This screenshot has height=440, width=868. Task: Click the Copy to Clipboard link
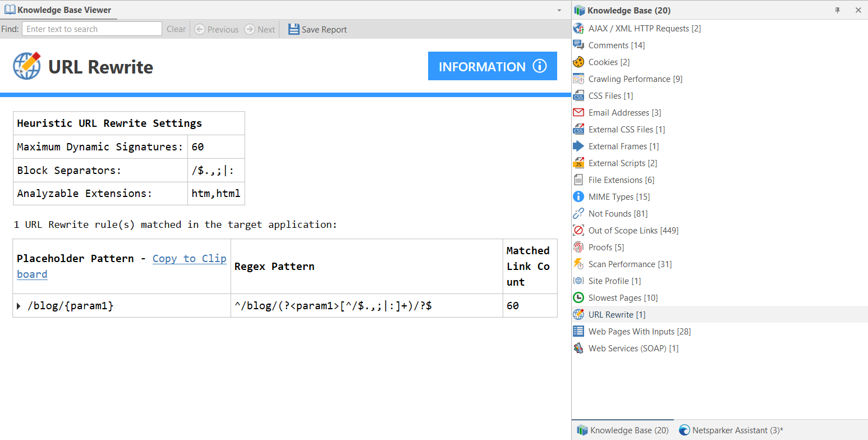(189, 258)
